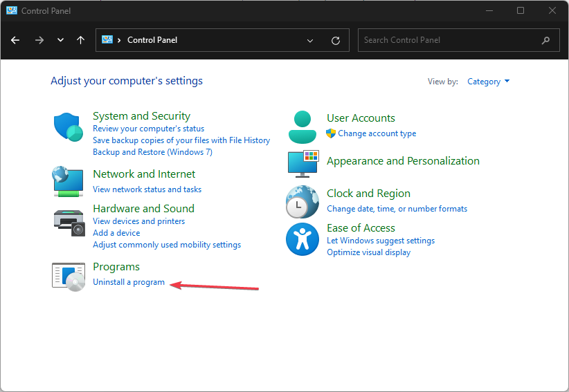Expand the breadcrumb chevron before Control Panel
The height and width of the screenshot is (392, 569).
tap(119, 40)
